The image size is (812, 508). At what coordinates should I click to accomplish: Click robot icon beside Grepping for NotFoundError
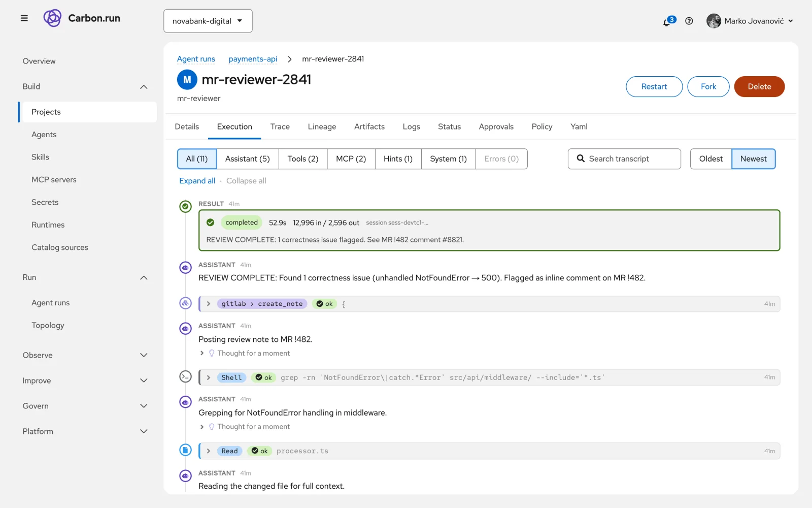(x=185, y=402)
